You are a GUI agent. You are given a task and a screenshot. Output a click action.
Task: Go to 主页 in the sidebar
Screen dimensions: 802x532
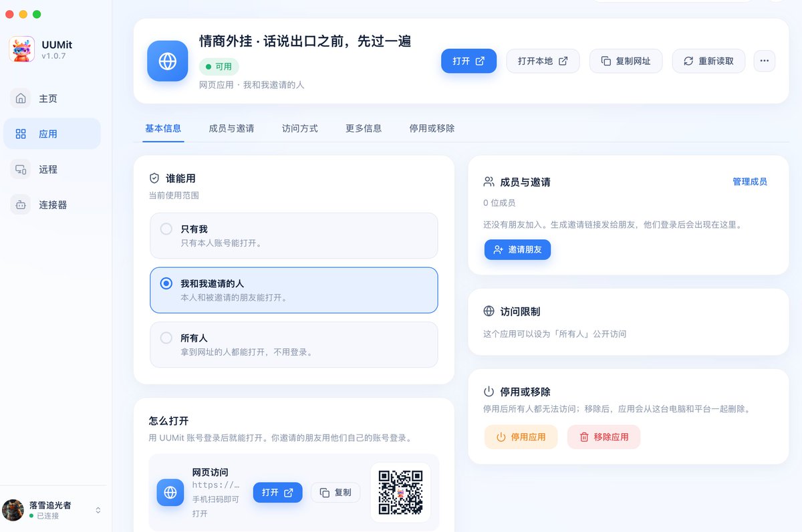(x=52, y=98)
